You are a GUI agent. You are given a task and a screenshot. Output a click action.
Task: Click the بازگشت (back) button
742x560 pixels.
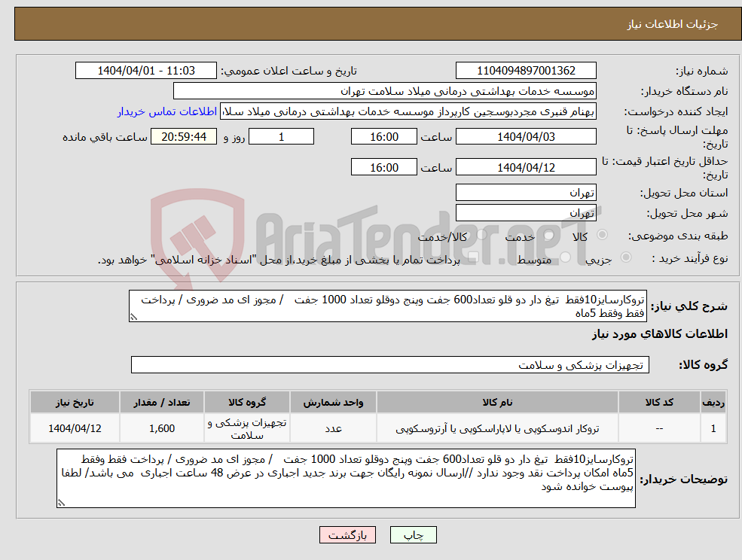tap(347, 535)
